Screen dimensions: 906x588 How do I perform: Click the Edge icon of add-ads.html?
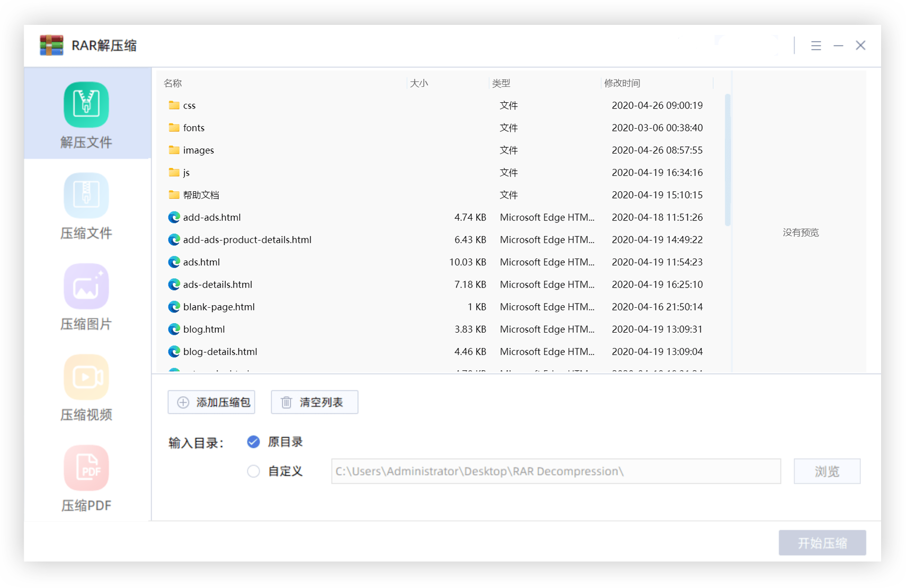tap(174, 217)
